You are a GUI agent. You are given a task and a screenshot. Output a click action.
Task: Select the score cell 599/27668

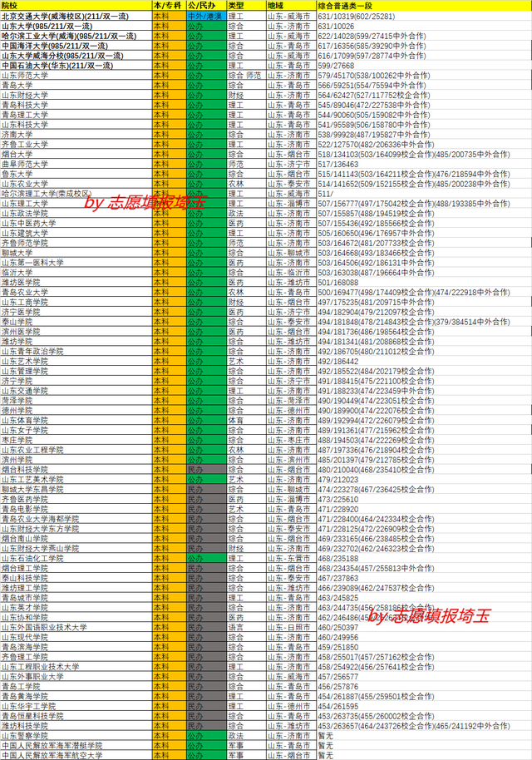[x=425, y=66]
